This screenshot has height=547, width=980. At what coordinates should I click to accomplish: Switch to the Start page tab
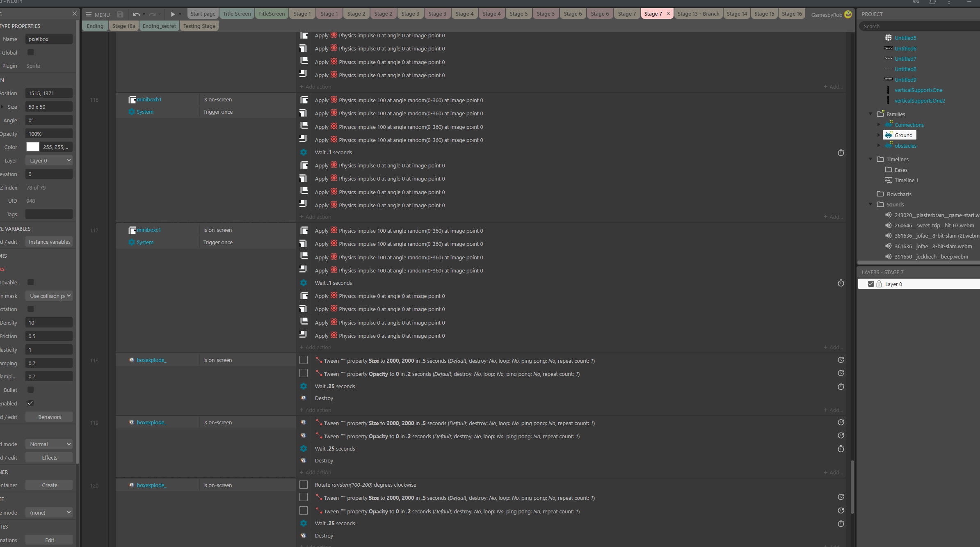203,14
